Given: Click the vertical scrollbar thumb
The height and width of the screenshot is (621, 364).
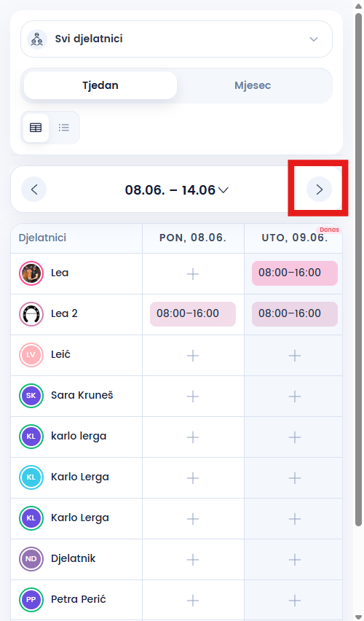Looking at the screenshot, I should pyautogui.click(x=358, y=269).
